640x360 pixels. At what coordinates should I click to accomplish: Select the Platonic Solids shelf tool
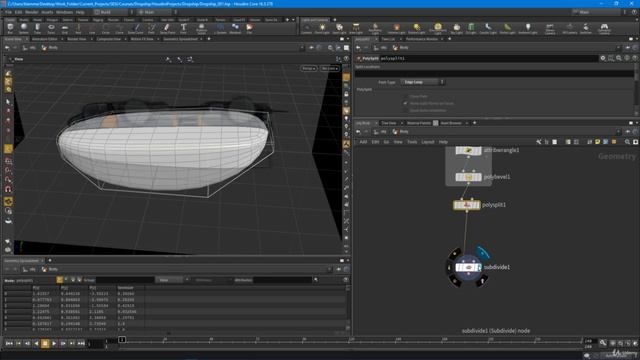pyautogui.click(x=201, y=28)
